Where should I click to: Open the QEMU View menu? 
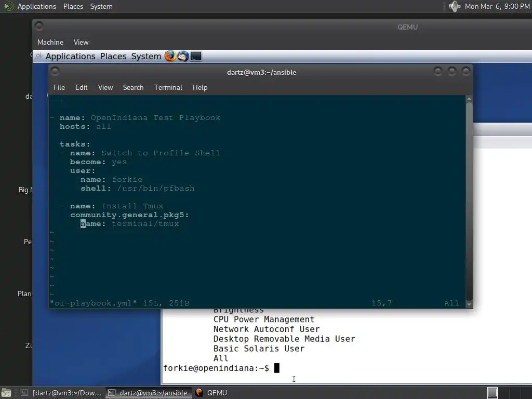pos(81,42)
